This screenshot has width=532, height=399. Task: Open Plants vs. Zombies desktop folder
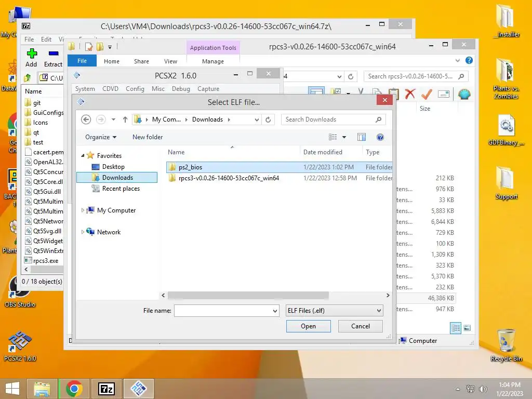coord(506,79)
